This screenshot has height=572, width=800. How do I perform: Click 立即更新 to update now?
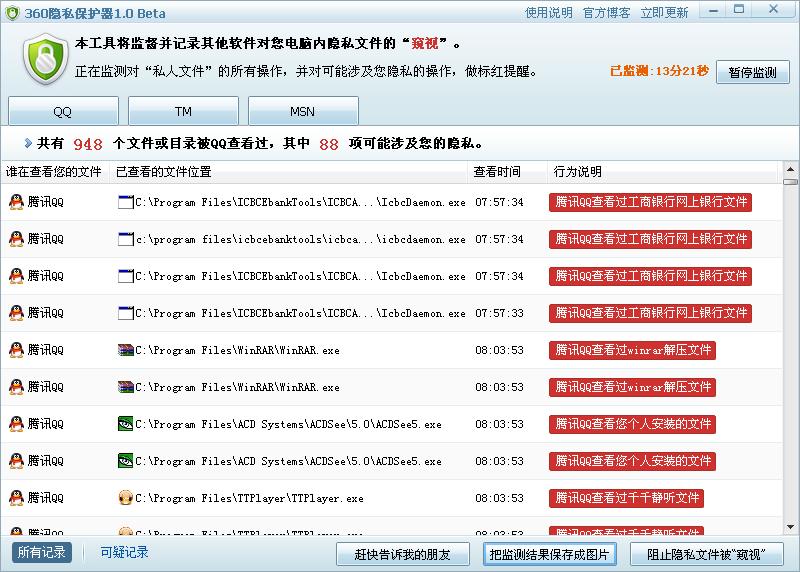pyautogui.click(x=664, y=13)
